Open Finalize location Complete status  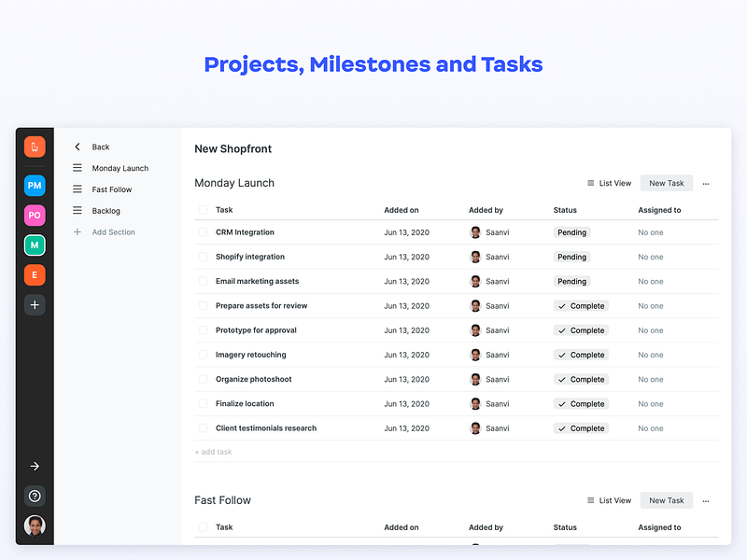point(581,404)
